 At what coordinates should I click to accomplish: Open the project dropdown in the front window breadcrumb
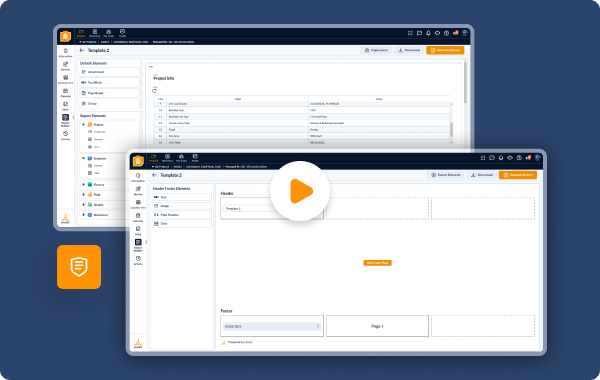coord(160,167)
